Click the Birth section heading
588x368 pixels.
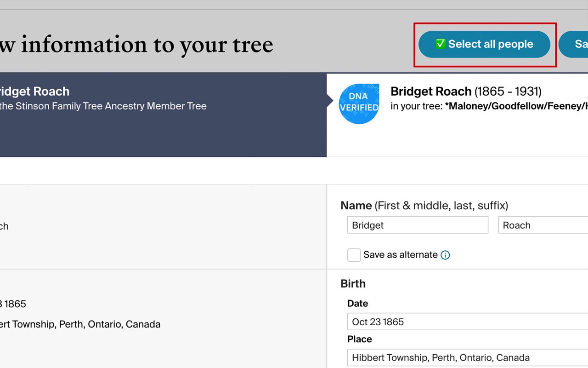tap(353, 284)
